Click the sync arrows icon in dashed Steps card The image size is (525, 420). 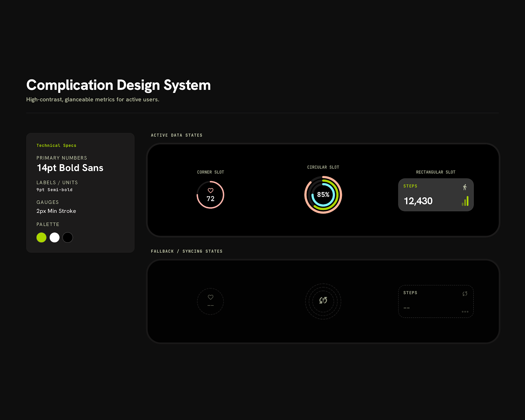click(465, 294)
